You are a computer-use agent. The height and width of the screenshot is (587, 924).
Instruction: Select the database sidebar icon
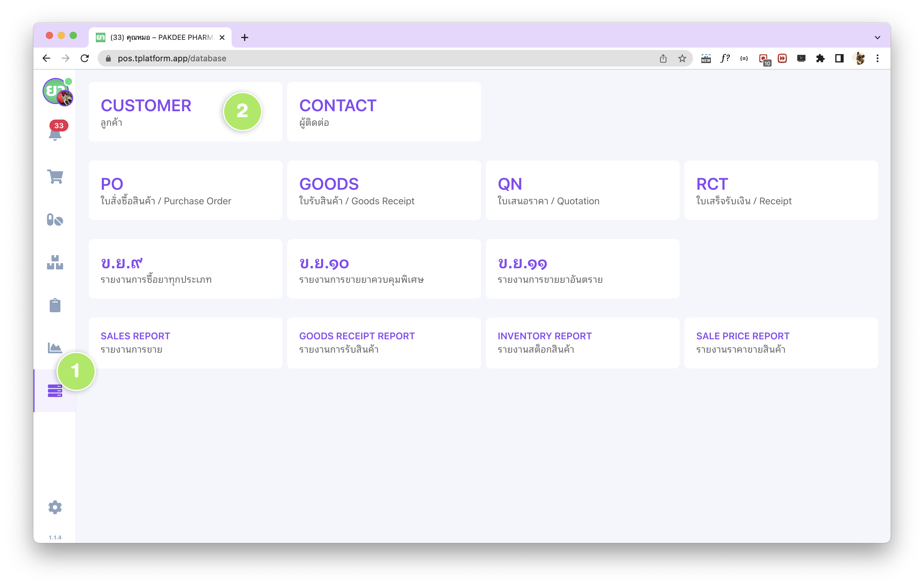55,391
